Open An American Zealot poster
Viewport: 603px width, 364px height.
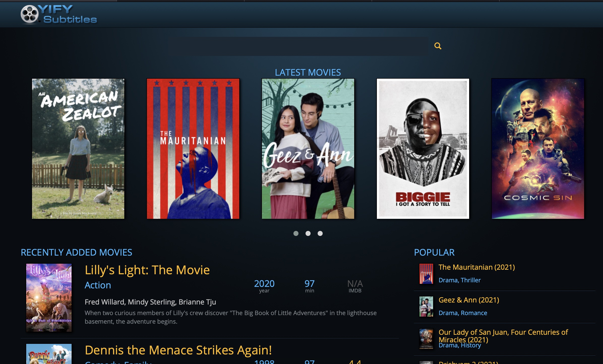pos(78,148)
